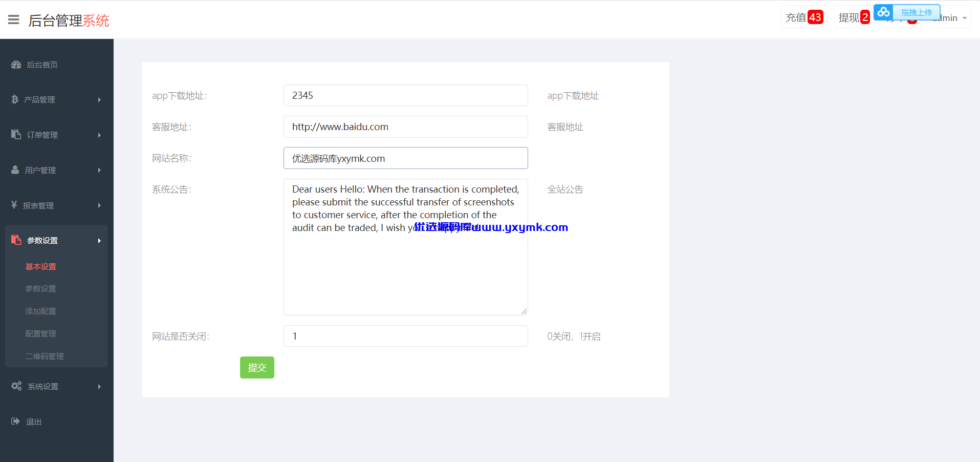Click the order icon beside 订单管理
Image resolution: width=980 pixels, height=462 pixels.
pos(16,134)
